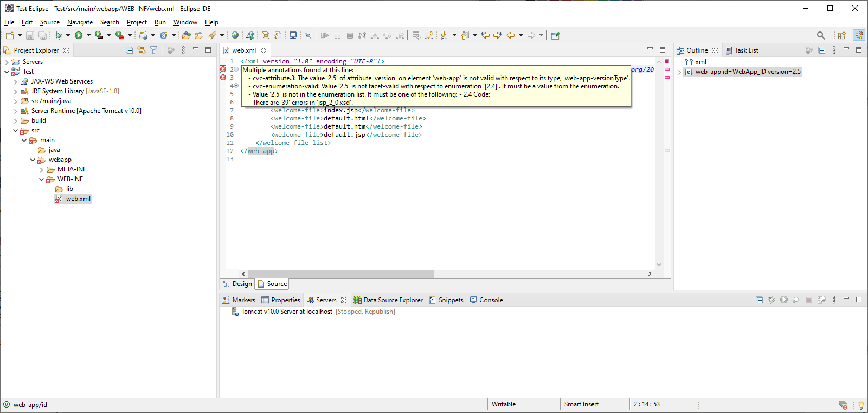The height and width of the screenshot is (413, 868).
Task: Expand the JRE System Library node
Action: [15, 91]
